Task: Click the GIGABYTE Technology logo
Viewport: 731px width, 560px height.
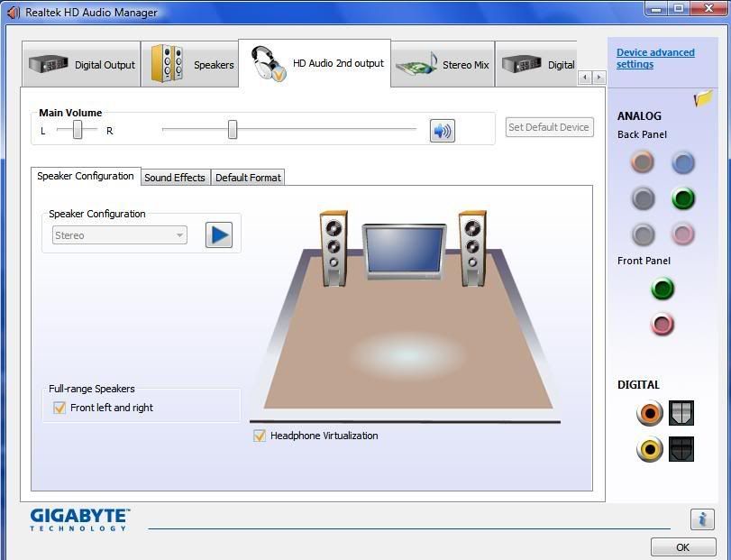Action: (x=79, y=519)
